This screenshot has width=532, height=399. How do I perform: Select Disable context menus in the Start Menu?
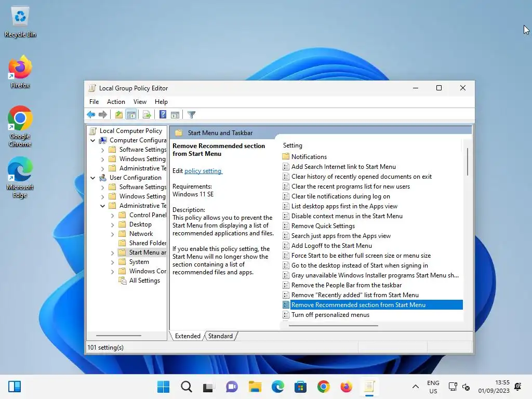[x=347, y=216]
